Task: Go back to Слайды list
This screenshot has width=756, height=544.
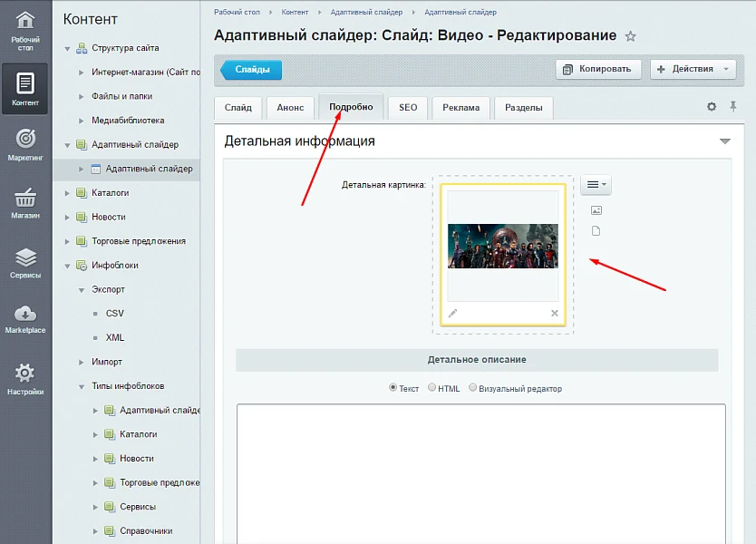Action: pos(251,70)
